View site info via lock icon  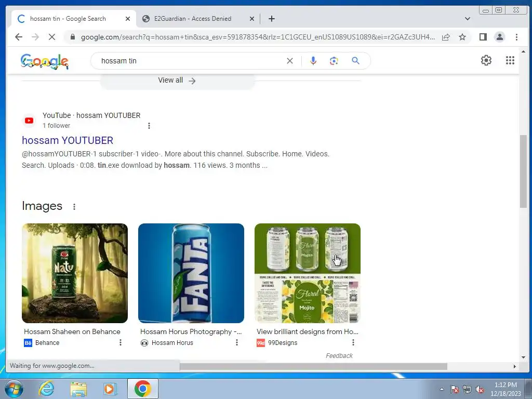pyautogui.click(x=72, y=37)
